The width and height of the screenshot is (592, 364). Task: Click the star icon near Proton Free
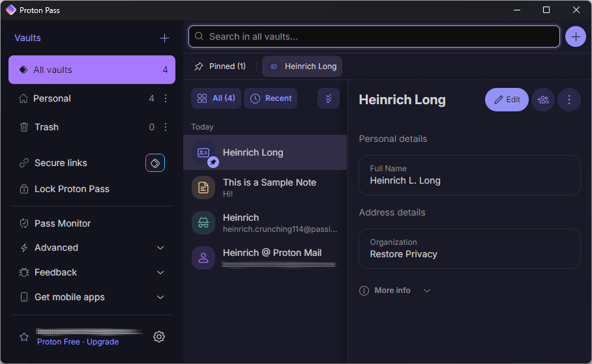coord(24,337)
